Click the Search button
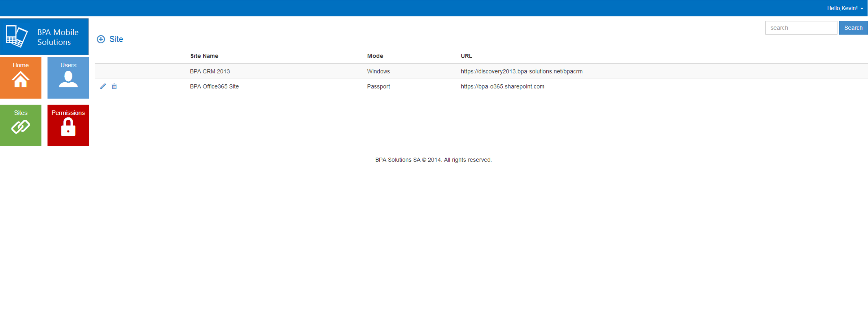 pyautogui.click(x=853, y=28)
